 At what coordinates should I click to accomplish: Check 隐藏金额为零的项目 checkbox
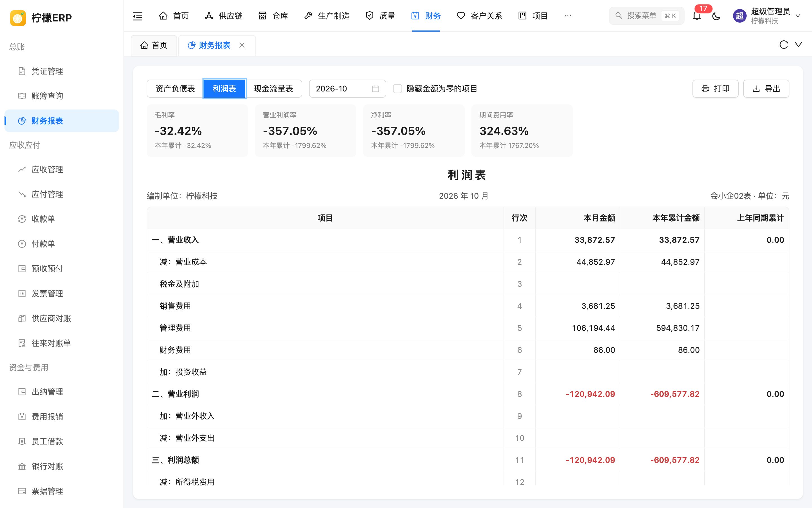tap(397, 89)
